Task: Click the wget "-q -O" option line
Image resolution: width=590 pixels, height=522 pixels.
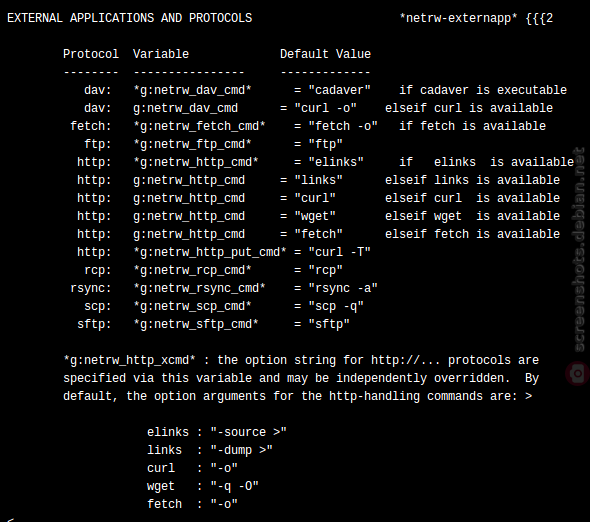Action: (x=203, y=486)
